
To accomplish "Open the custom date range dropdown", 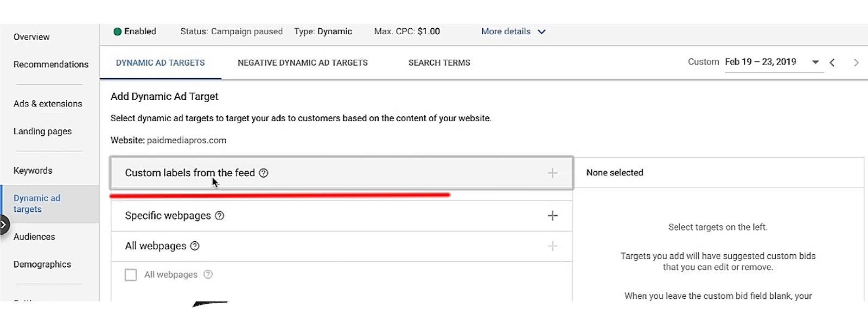I will tap(815, 62).
